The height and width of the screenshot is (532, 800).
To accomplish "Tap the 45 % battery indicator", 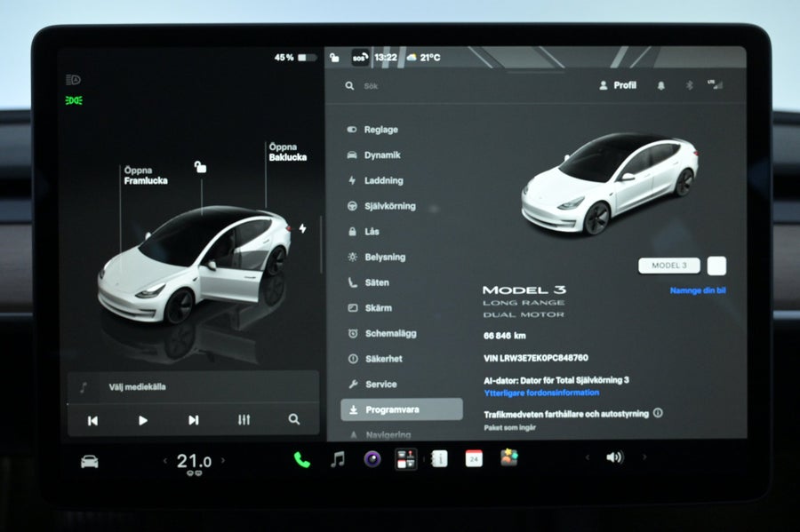I will click(295, 58).
